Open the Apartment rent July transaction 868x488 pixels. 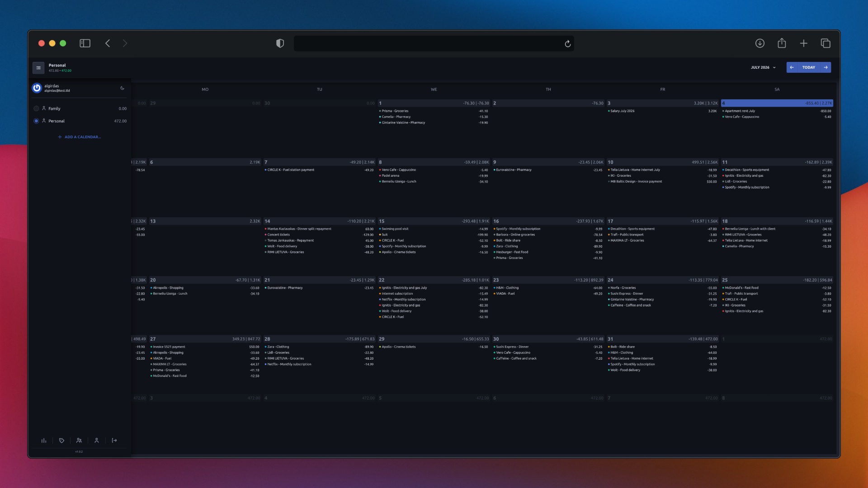pyautogui.click(x=777, y=111)
